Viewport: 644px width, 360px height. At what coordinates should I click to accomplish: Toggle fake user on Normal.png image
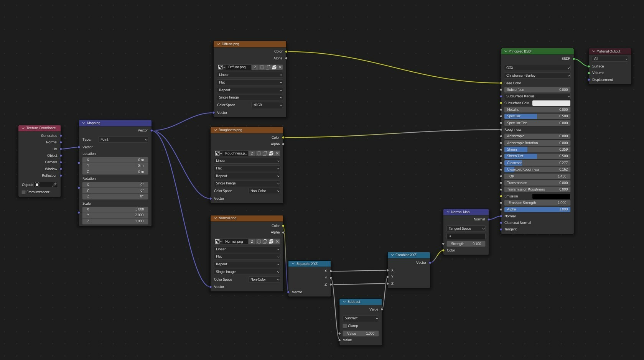259,242
